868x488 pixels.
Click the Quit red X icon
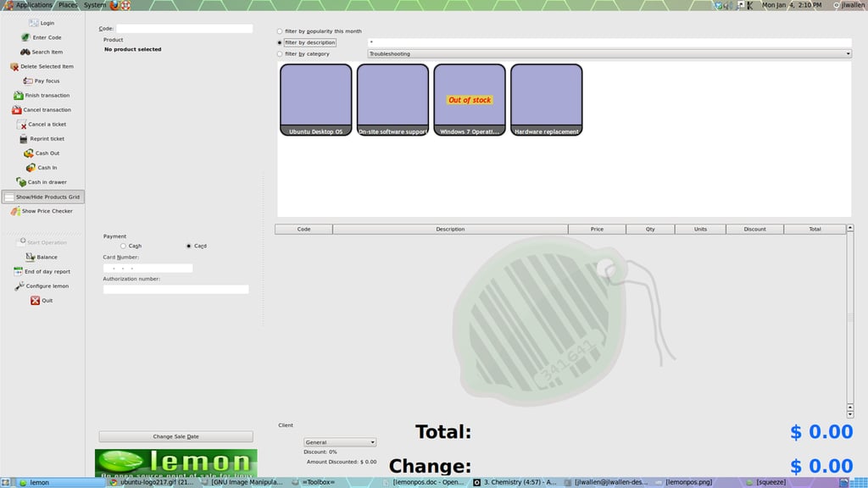36,301
